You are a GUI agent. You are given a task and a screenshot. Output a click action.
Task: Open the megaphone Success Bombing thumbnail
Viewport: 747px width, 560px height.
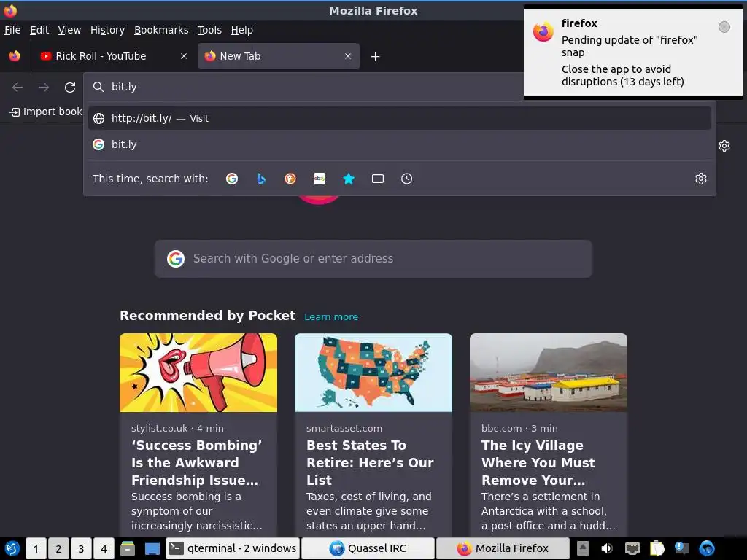pyautogui.click(x=198, y=373)
